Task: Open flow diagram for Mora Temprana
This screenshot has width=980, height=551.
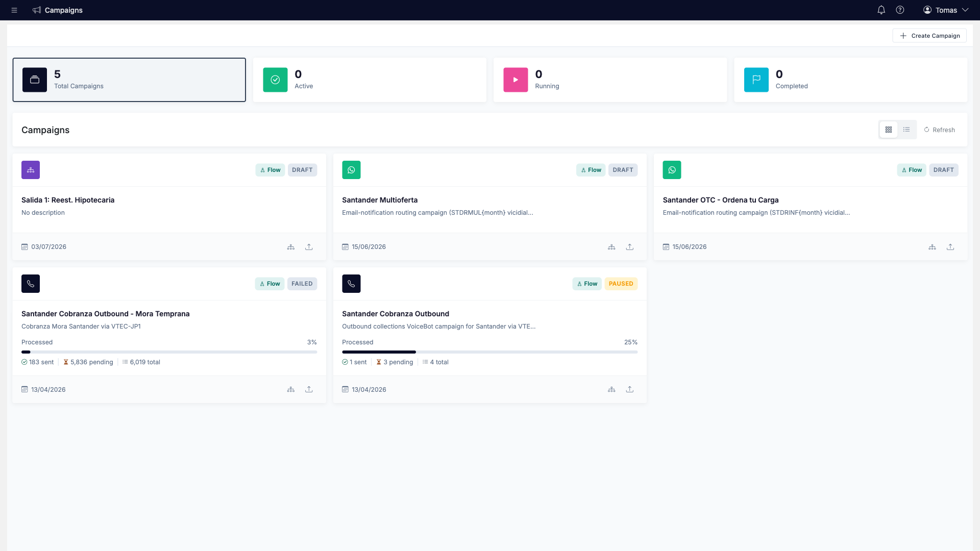Action: pos(290,389)
